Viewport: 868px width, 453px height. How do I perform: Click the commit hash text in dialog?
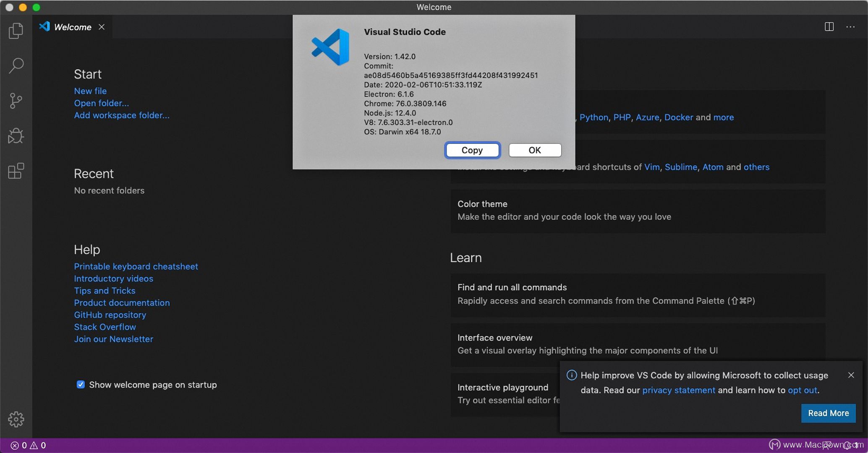(450, 75)
